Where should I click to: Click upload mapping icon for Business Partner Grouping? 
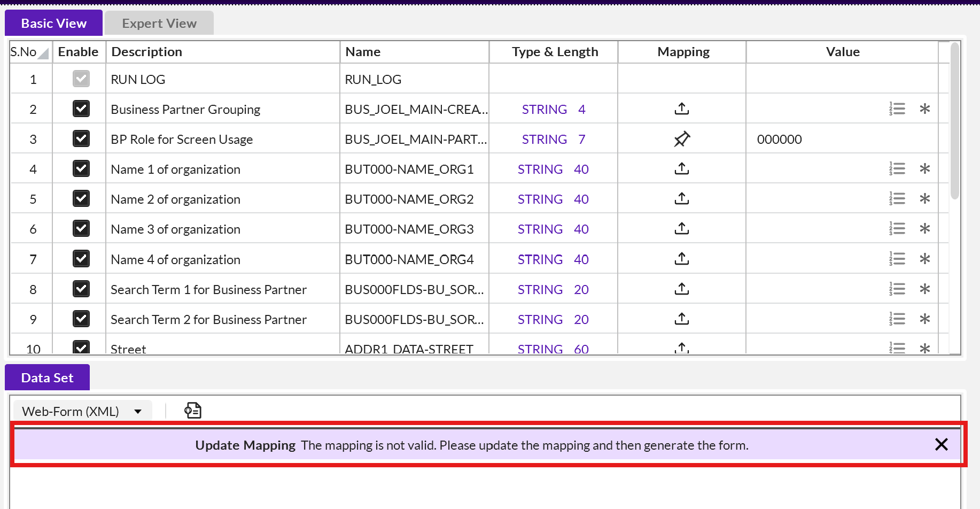682,109
